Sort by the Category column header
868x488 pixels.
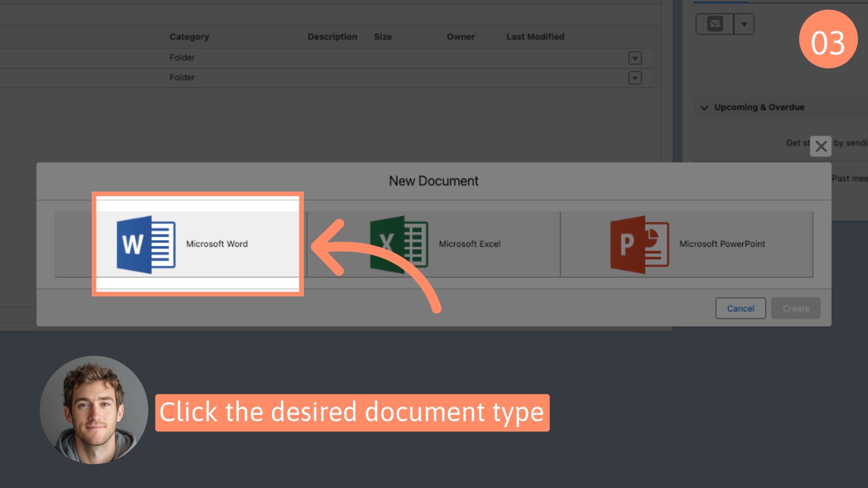coord(189,37)
